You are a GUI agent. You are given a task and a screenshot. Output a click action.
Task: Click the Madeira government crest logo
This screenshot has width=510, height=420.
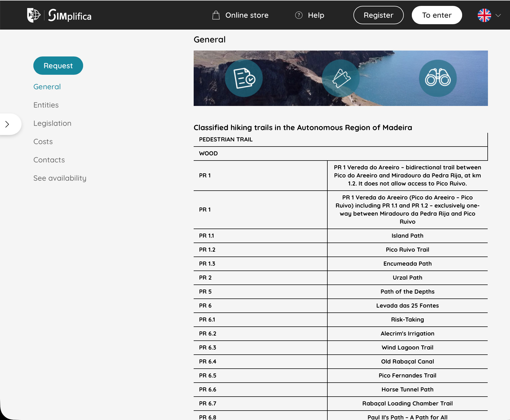click(x=34, y=15)
